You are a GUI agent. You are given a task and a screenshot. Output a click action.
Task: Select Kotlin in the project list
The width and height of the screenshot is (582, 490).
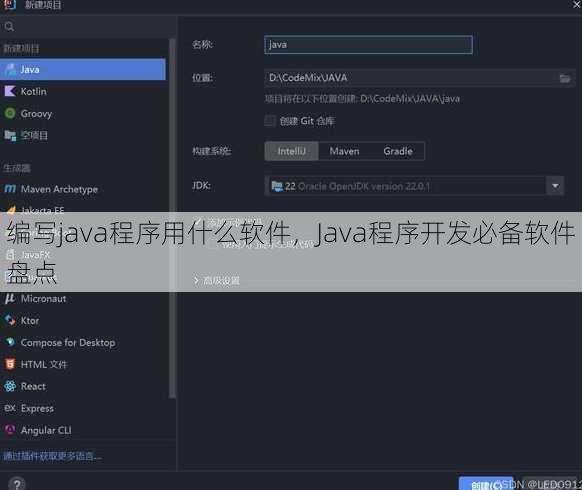pyautogui.click(x=83, y=91)
